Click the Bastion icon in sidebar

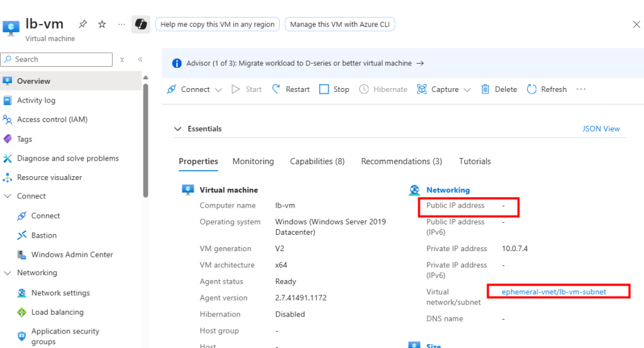tap(22, 235)
